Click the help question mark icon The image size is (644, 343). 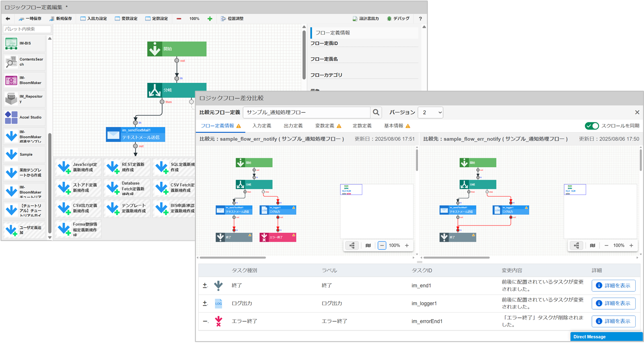(420, 19)
